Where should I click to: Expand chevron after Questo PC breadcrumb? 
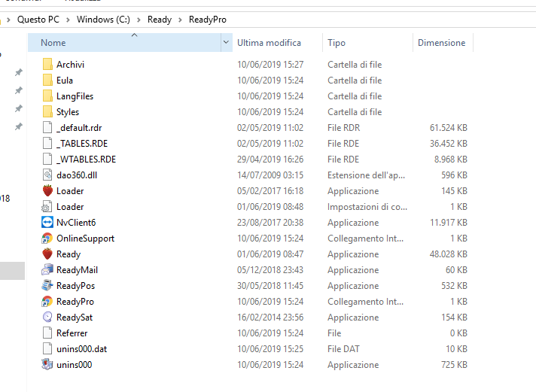tap(68, 20)
